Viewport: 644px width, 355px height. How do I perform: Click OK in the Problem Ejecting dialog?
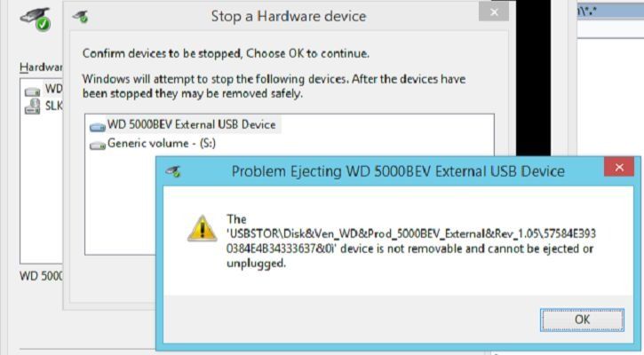pos(582,319)
